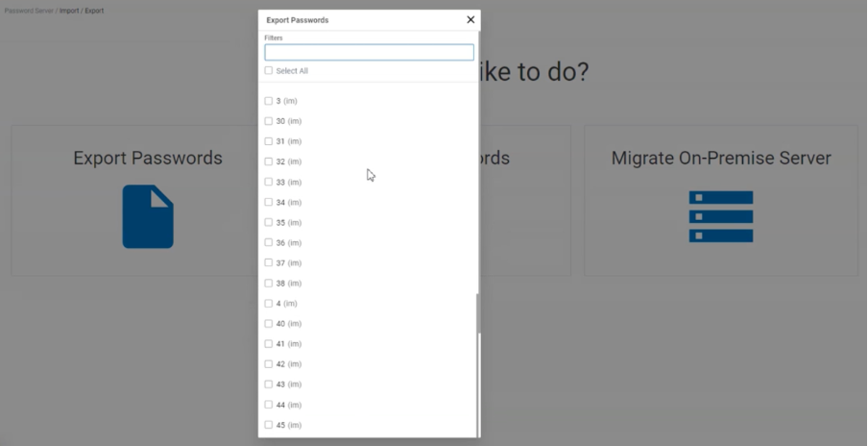Enable the checkbox for 30 (im)
The image size is (868, 446).
click(269, 121)
